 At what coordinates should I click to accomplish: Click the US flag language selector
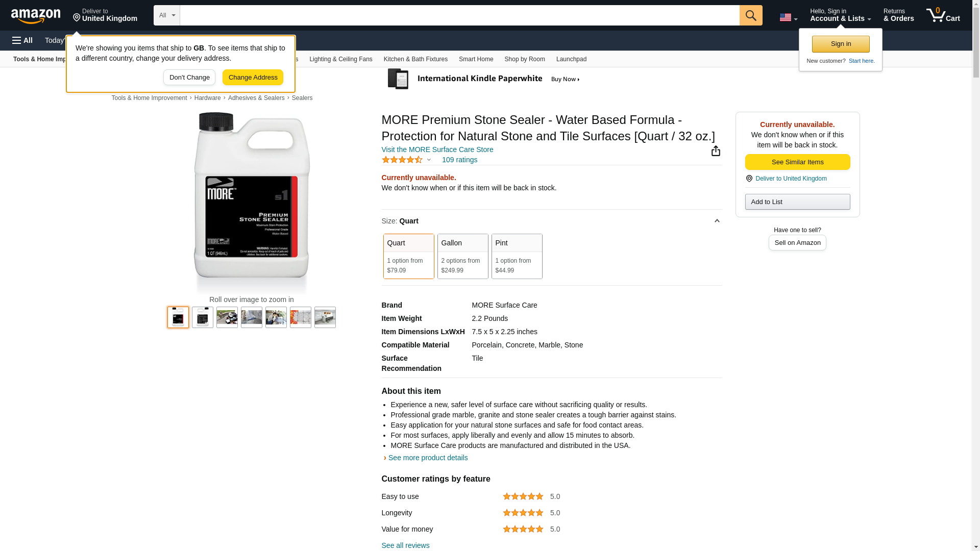click(x=788, y=17)
